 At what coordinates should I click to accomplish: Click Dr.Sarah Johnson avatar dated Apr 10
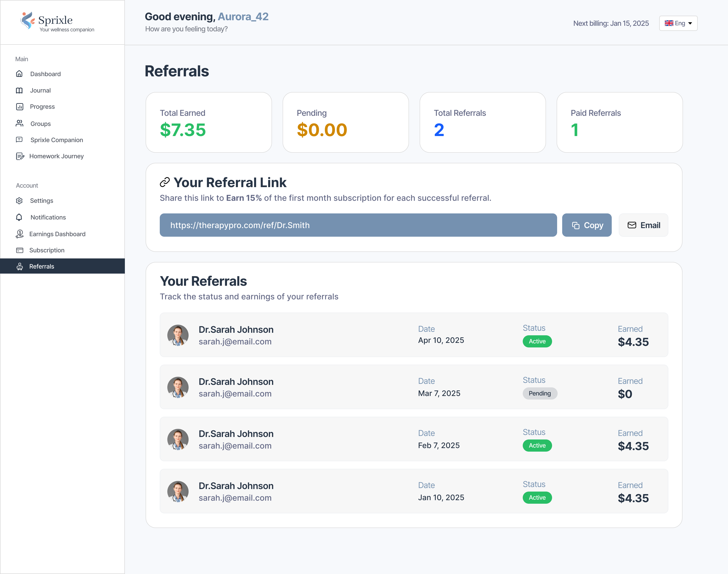click(x=178, y=335)
